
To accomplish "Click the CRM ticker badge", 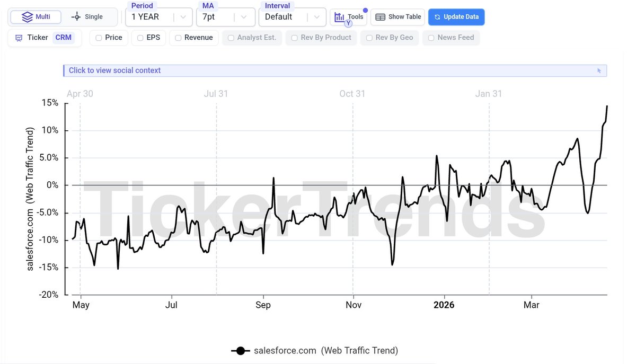I will (64, 38).
